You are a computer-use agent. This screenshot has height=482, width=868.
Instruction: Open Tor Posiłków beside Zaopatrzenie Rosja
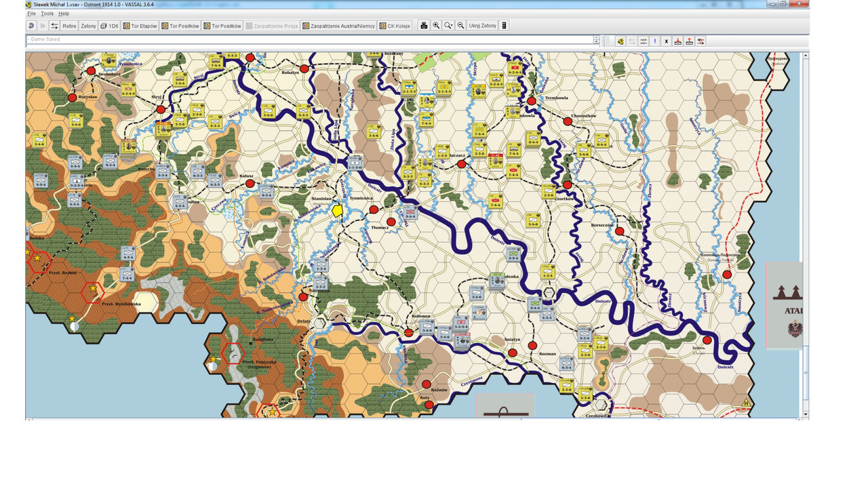tap(222, 26)
